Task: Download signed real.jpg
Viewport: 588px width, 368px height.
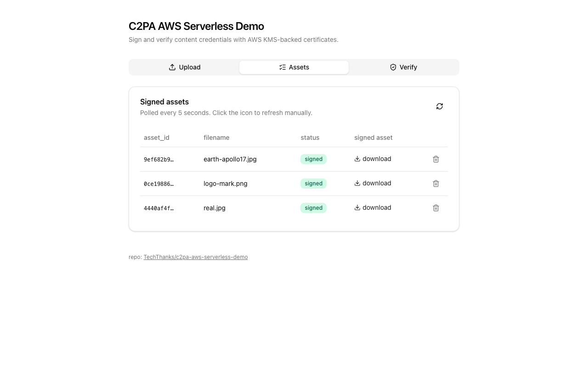Action: [373, 207]
